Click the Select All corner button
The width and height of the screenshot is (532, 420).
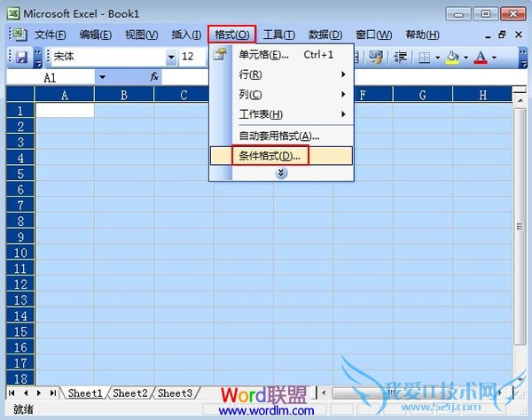[x=20, y=94]
